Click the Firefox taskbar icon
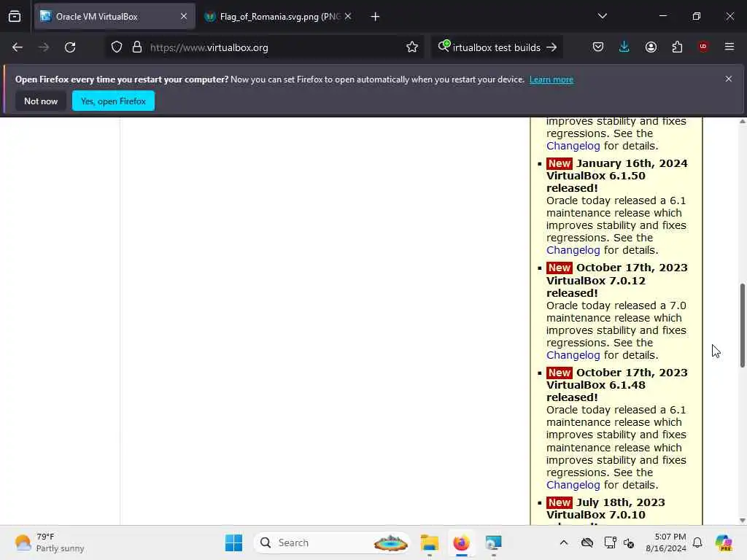This screenshot has height=560, width=747. [x=461, y=542]
